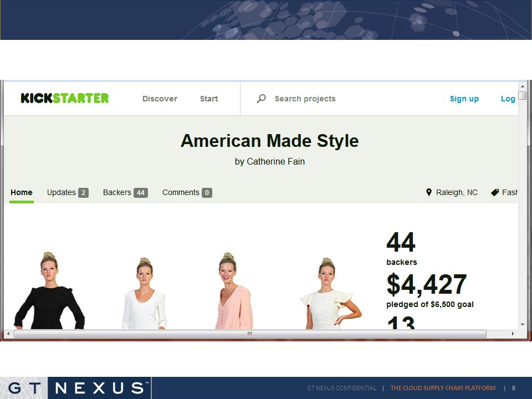Click the Catherine Fain creator name
The height and width of the screenshot is (399, 532).
tap(275, 161)
